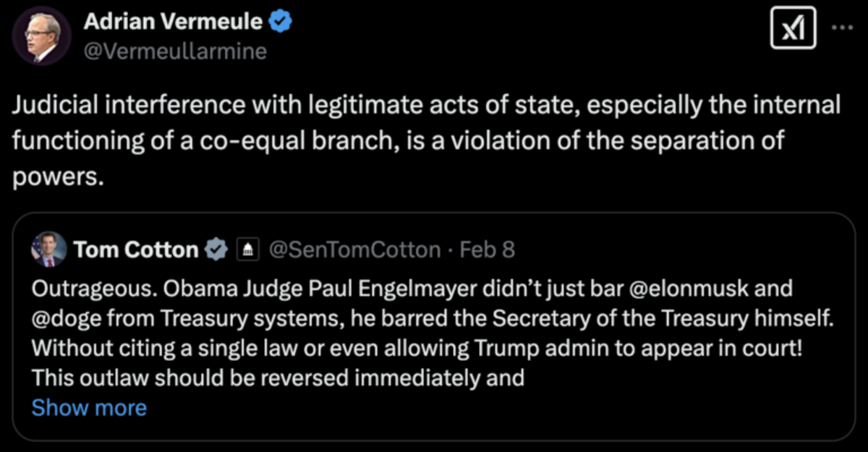The width and height of the screenshot is (868, 452).
Task: Open Adrian Vermeule's profile picture
Action: click(43, 36)
